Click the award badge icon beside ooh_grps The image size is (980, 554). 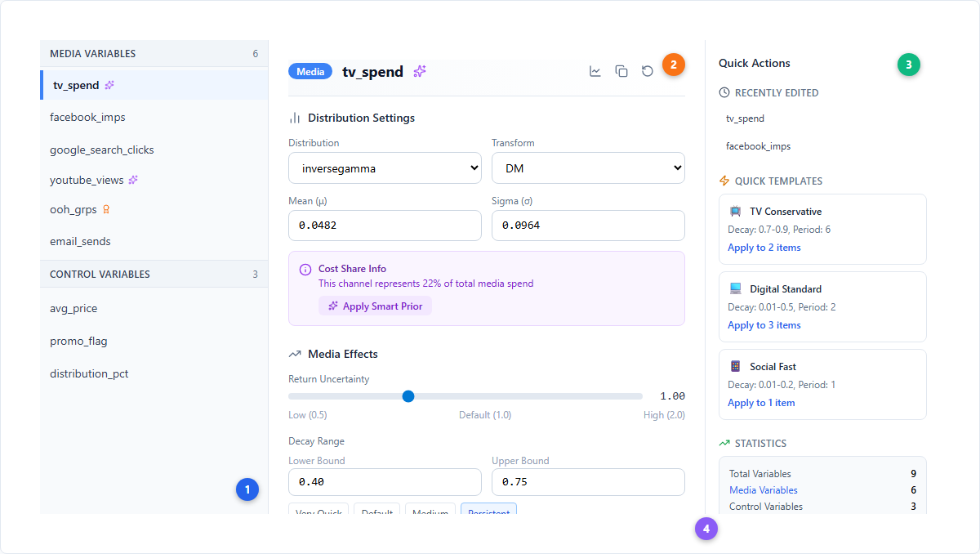[106, 209]
